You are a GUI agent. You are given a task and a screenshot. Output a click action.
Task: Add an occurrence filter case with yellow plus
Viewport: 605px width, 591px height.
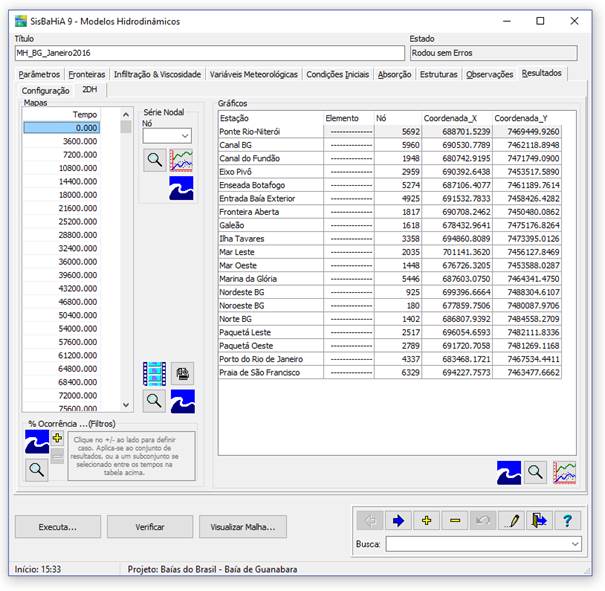pyautogui.click(x=57, y=438)
